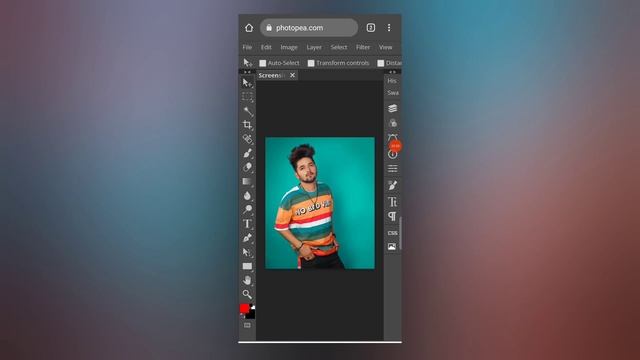The height and width of the screenshot is (360, 640).
Task: Open the Character panel icon
Action: tap(392, 202)
